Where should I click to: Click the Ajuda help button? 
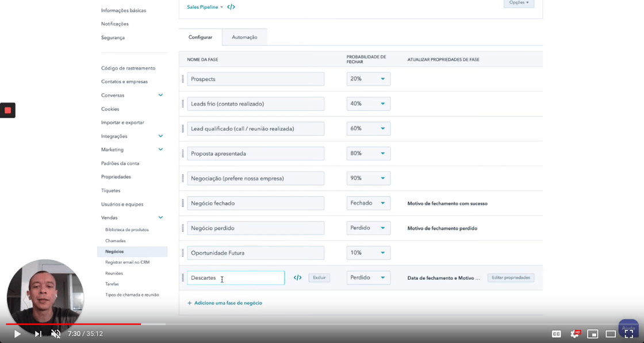(x=628, y=328)
